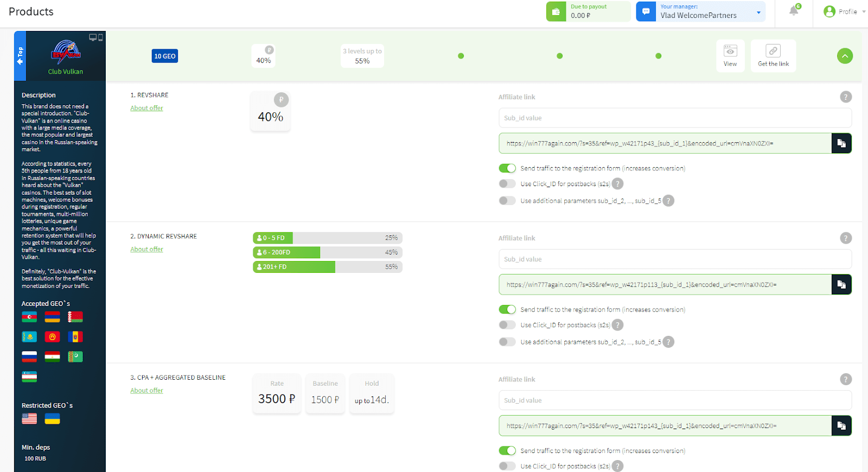Viewport: 868px width, 472px height.
Task: Click the Products page title
Action: (31, 11)
